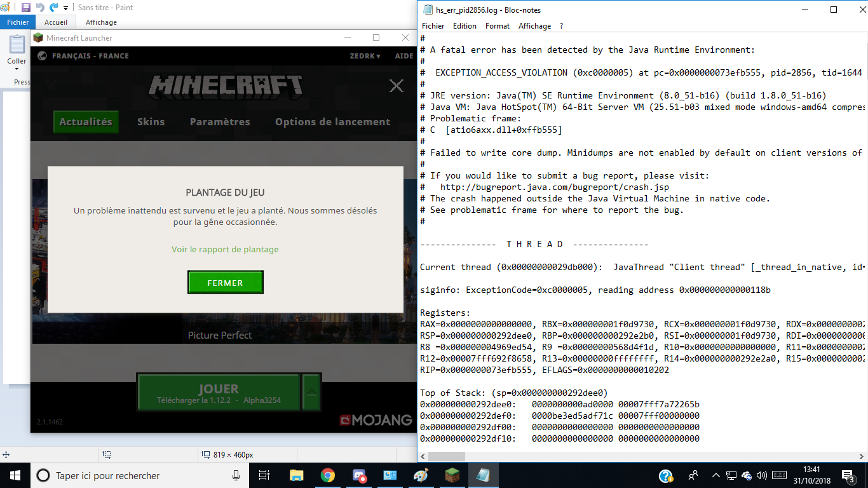Open the Affichage menu in Bloc-notes
This screenshot has height=488, width=868.
pos(535,26)
